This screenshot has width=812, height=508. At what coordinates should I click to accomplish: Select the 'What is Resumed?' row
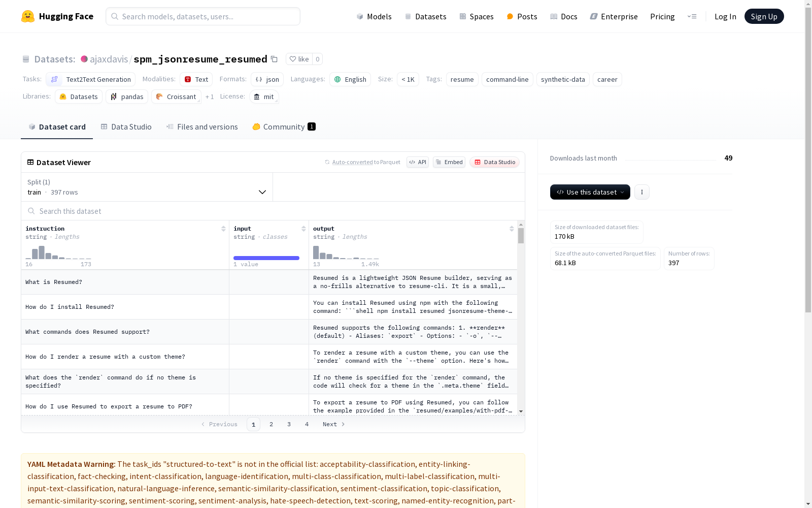tap(269, 282)
